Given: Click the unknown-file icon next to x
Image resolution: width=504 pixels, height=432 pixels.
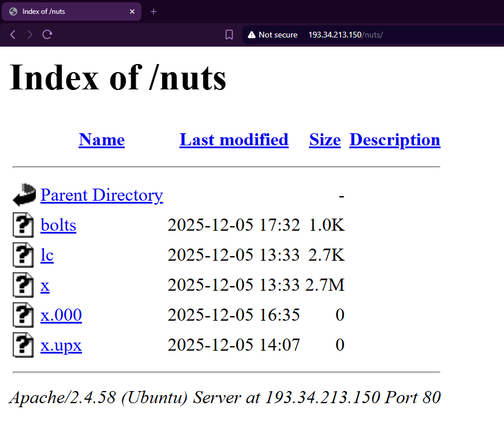Looking at the screenshot, I should [23, 285].
